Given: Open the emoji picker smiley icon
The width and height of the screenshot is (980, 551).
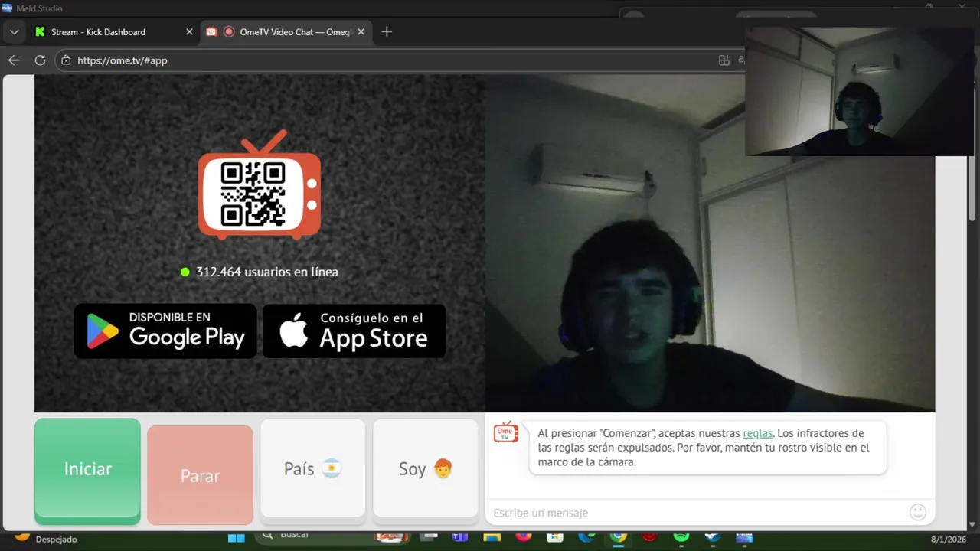Looking at the screenshot, I should (x=918, y=512).
